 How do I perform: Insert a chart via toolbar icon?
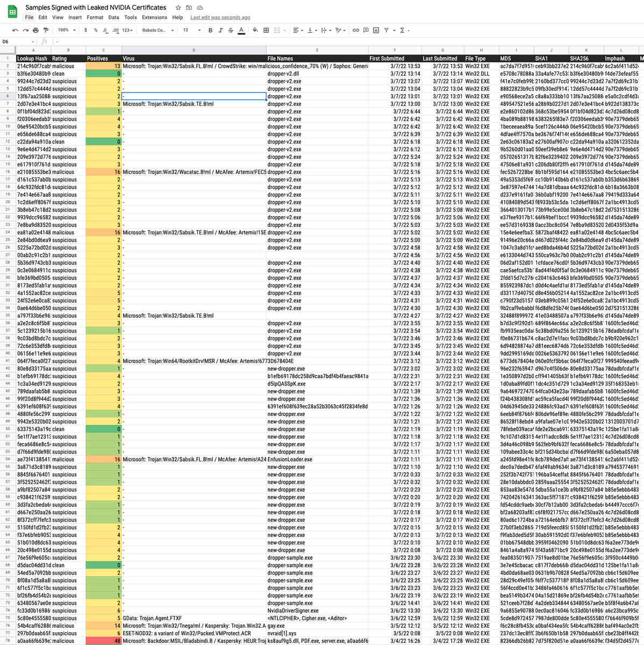(x=376, y=30)
